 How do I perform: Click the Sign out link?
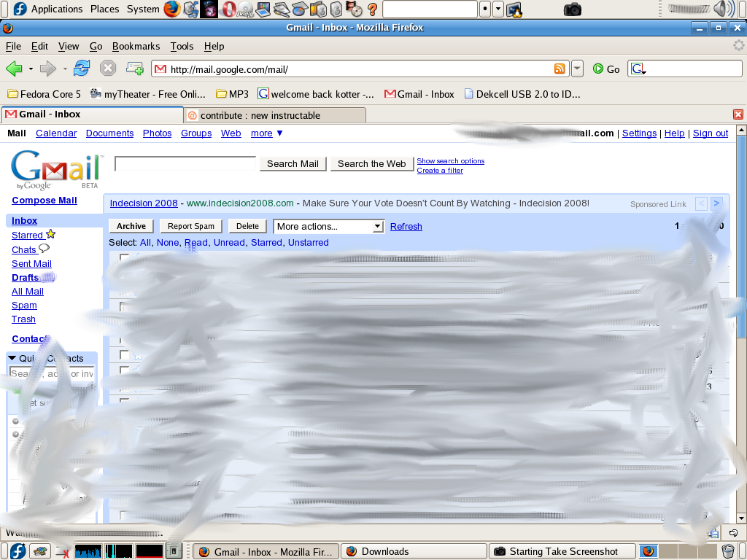click(x=711, y=133)
